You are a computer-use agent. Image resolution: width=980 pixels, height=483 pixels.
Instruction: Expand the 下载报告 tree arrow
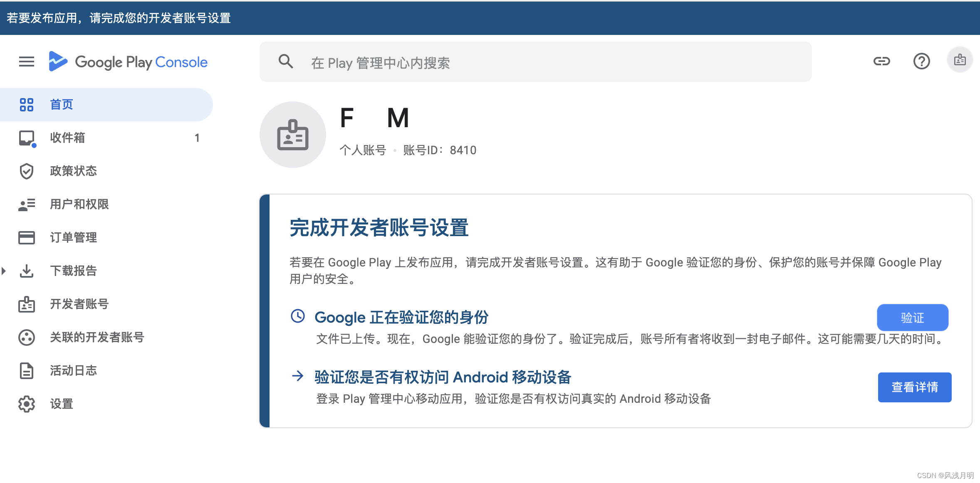tap(4, 271)
